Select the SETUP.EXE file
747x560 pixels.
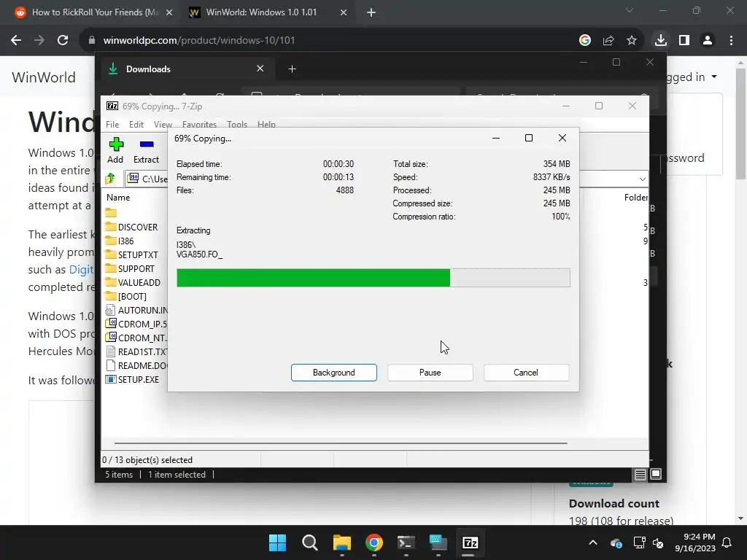[x=133, y=379]
